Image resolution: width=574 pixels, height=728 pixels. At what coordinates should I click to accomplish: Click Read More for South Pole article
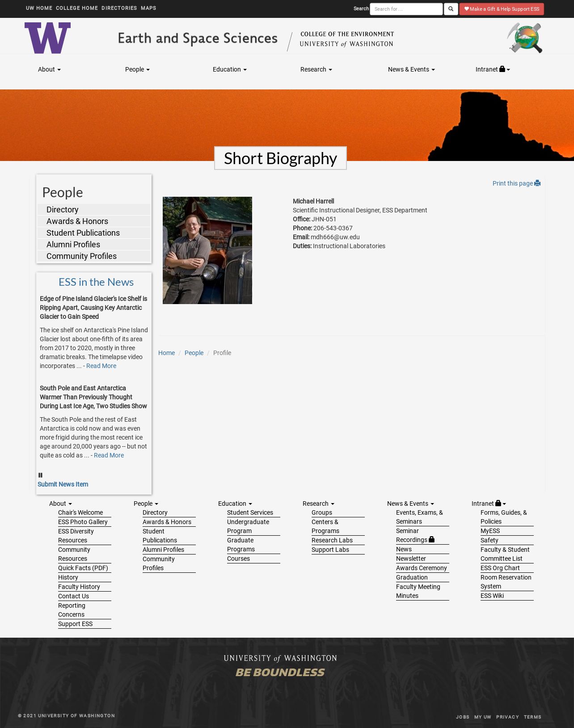(109, 455)
